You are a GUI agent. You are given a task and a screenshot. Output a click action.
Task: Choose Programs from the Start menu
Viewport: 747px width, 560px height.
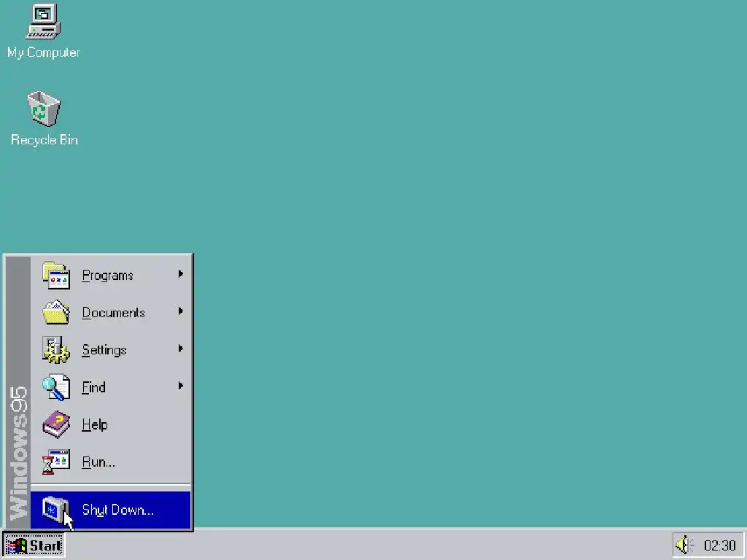pyautogui.click(x=111, y=275)
